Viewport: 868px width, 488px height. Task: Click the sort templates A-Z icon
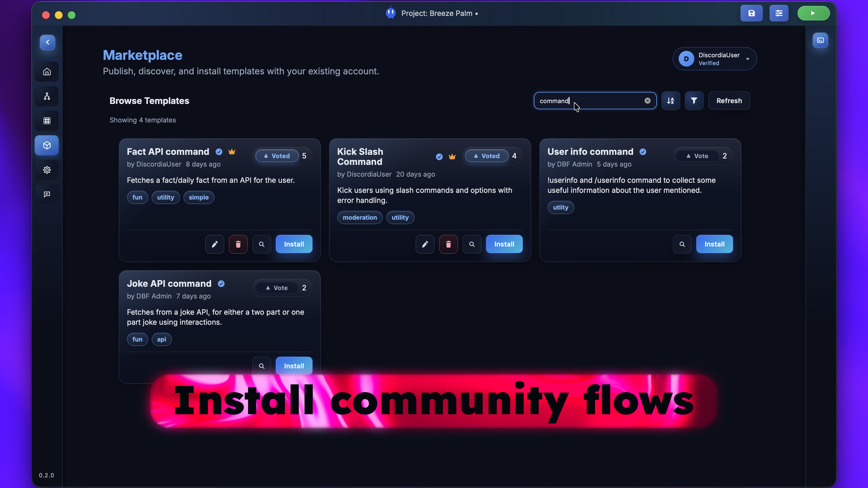click(x=671, y=100)
